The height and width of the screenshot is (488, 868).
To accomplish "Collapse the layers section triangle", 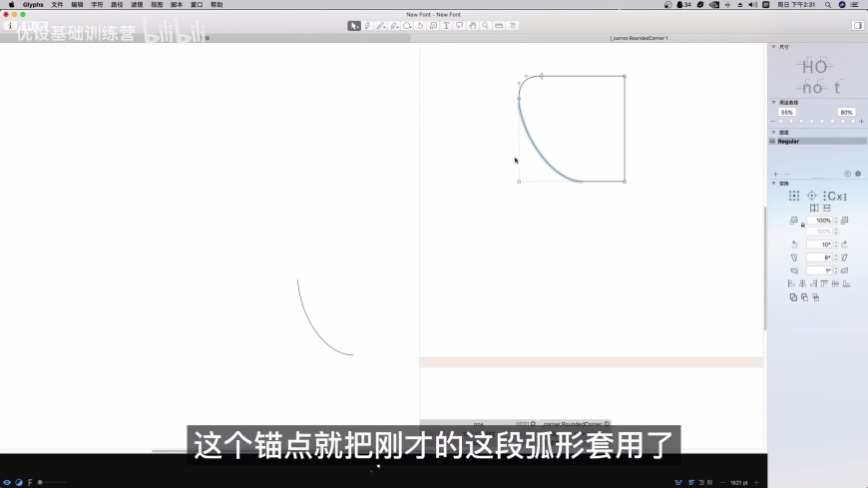I will click(x=774, y=133).
